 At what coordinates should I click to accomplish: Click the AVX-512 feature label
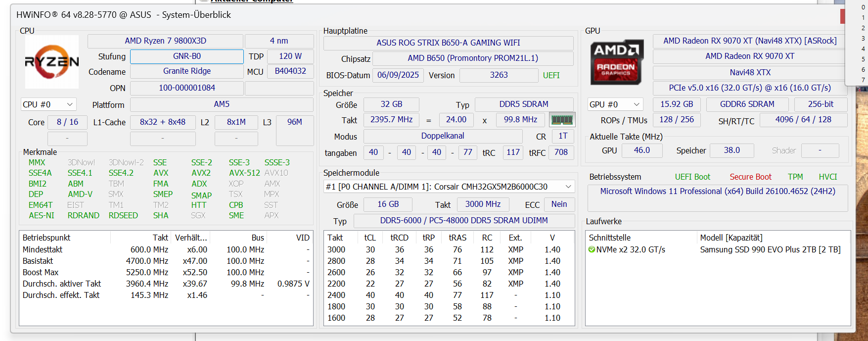pyautogui.click(x=244, y=173)
